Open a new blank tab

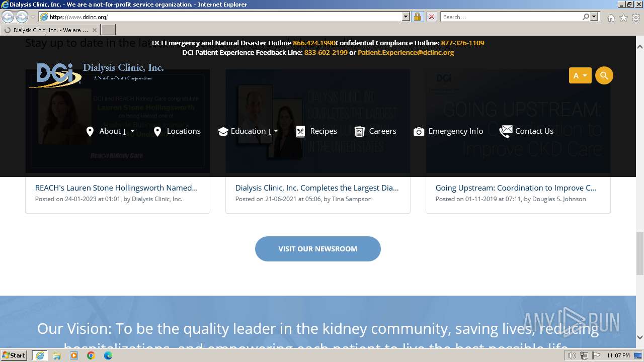(108, 30)
